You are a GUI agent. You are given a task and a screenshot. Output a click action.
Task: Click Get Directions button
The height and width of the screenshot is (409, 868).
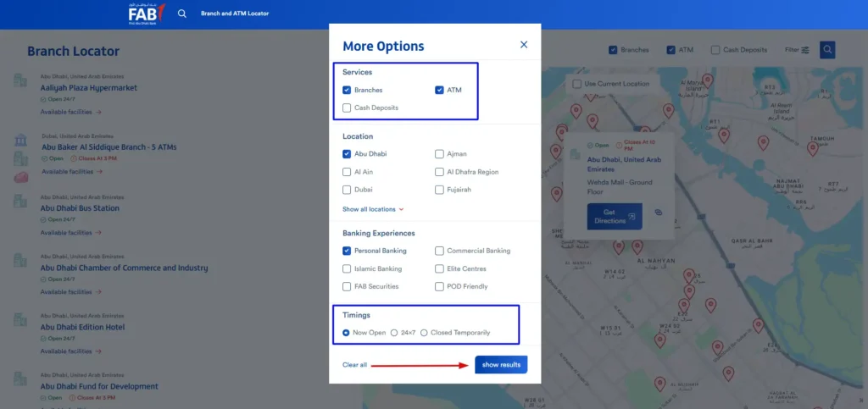click(615, 217)
